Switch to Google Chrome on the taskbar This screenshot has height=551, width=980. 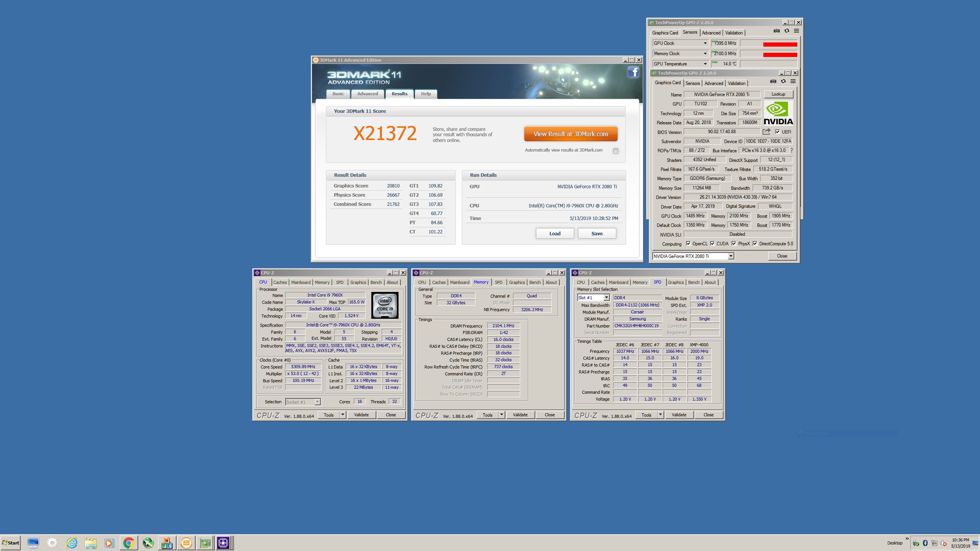[129, 543]
